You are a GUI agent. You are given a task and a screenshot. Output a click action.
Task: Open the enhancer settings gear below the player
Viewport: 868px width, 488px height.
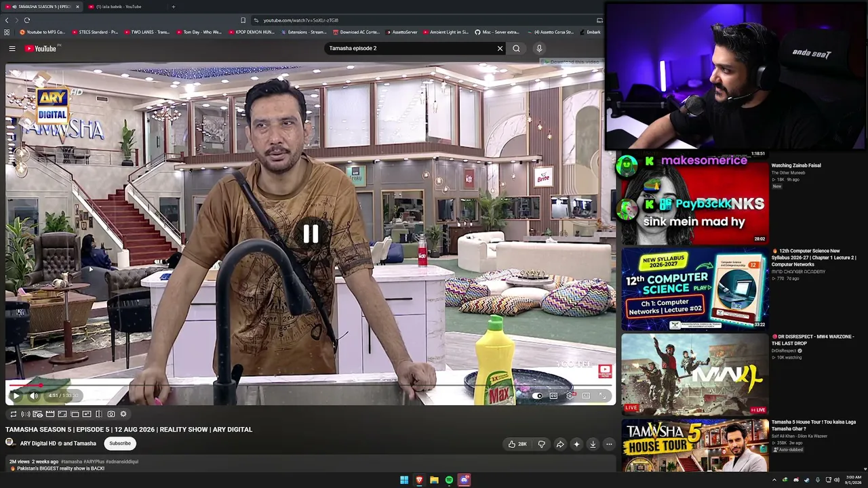pyautogui.click(x=123, y=414)
